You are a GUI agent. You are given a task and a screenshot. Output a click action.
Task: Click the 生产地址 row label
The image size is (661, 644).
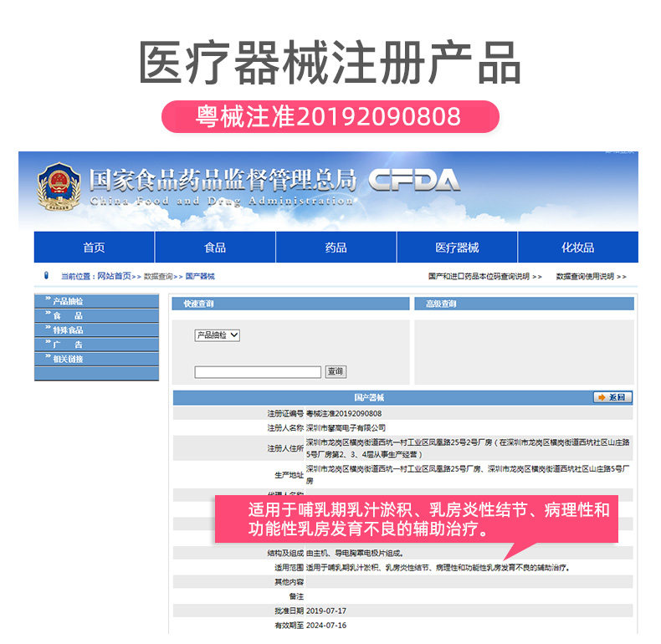pos(290,475)
